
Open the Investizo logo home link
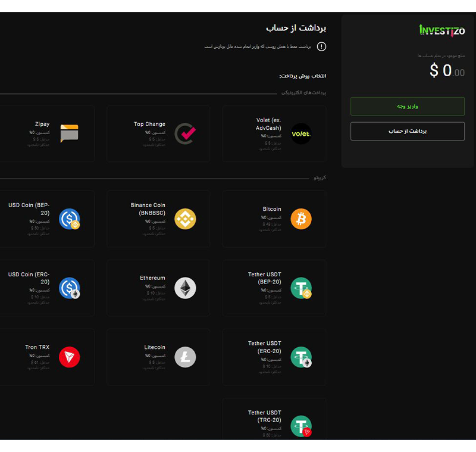pos(441,30)
